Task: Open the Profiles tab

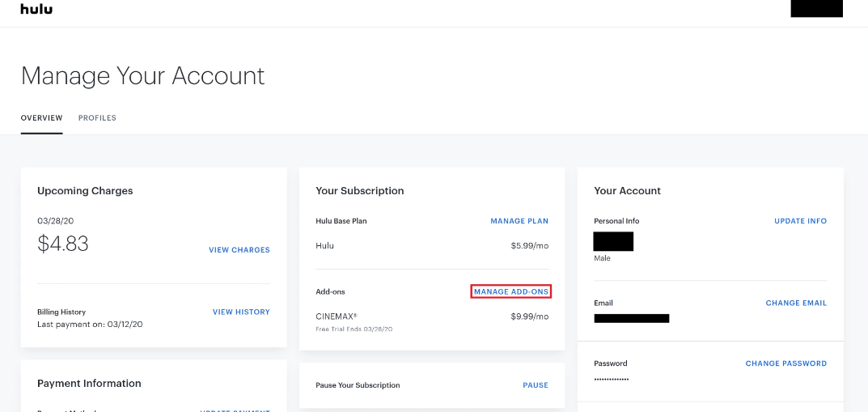Action: (x=97, y=118)
